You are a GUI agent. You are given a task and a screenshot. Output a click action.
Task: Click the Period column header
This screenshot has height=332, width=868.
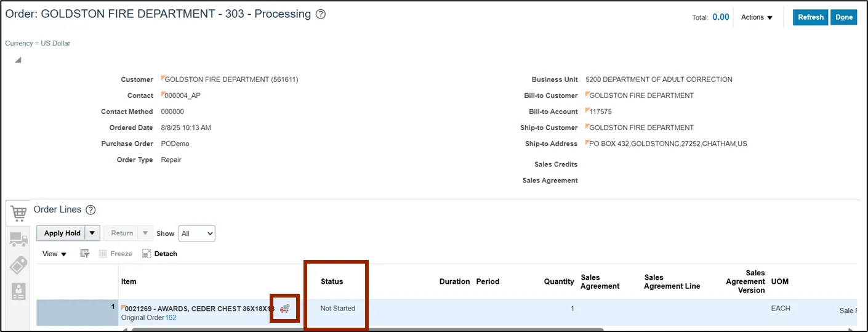tap(488, 281)
